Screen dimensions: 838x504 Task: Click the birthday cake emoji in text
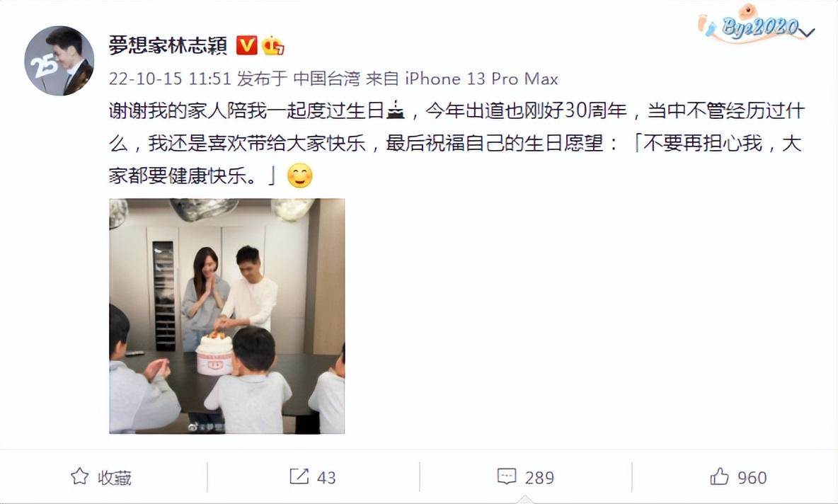[x=396, y=110]
